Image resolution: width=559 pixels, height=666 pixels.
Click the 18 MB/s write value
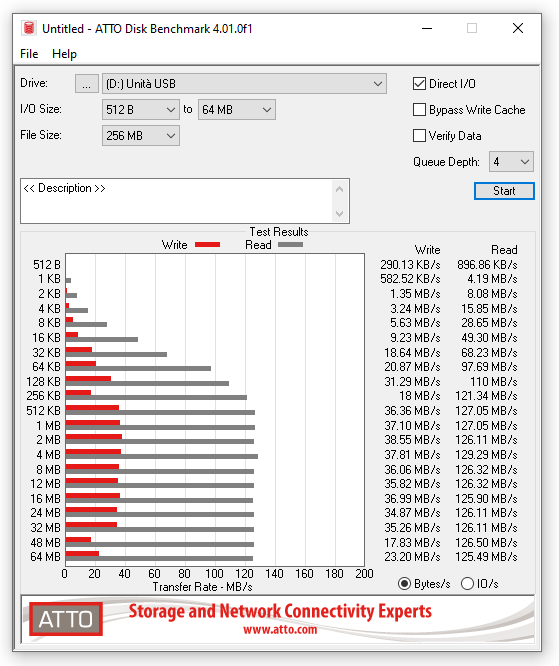click(x=420, y=396)
